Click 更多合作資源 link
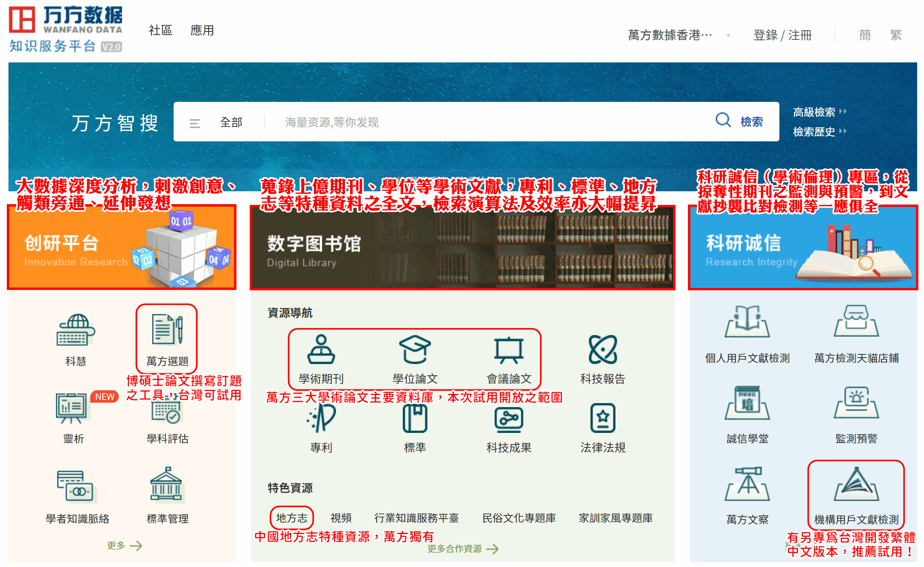The width and height of the screenshot is (924, 567). pyautogui.click(x=462, y=549)
